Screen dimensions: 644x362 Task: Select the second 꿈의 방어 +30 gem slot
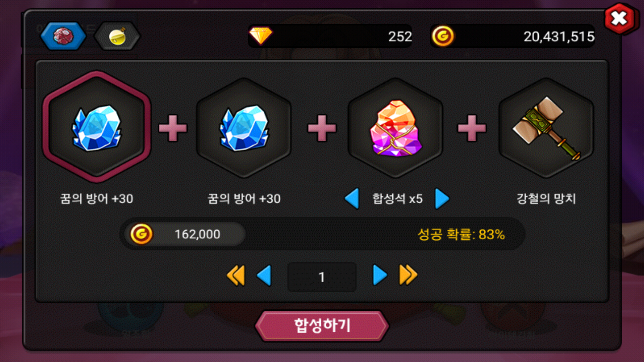244,128
